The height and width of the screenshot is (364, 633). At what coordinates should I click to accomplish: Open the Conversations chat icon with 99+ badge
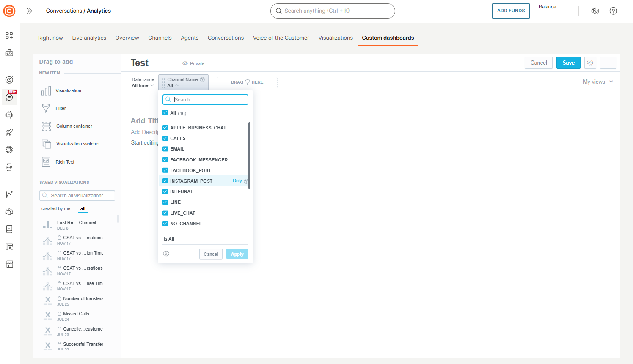pyautogui.click(x=9, y=97)
